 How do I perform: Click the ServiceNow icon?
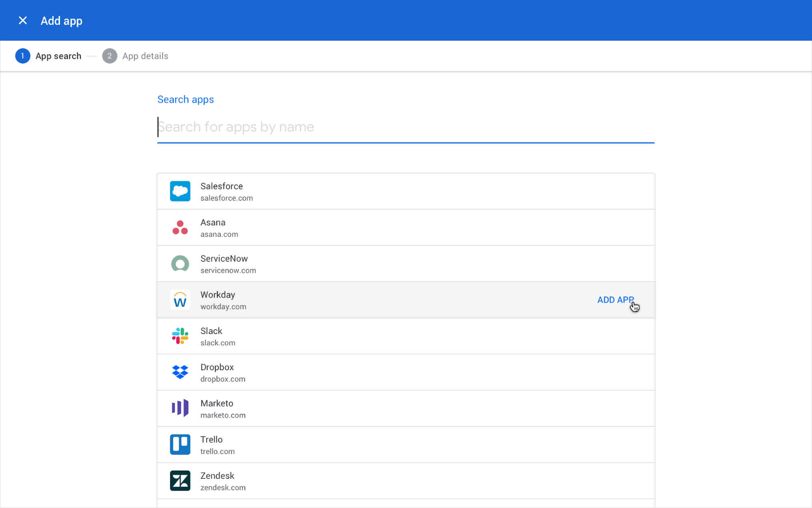click(x=180, y=263)
